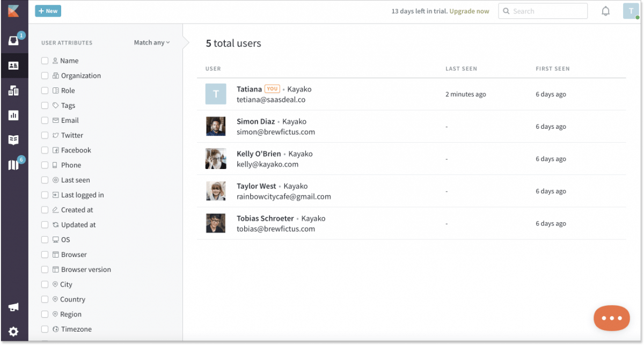The width and height of the screenshot is (644, 345).
Task: Click the Upgrade now link
Action: 469,11
